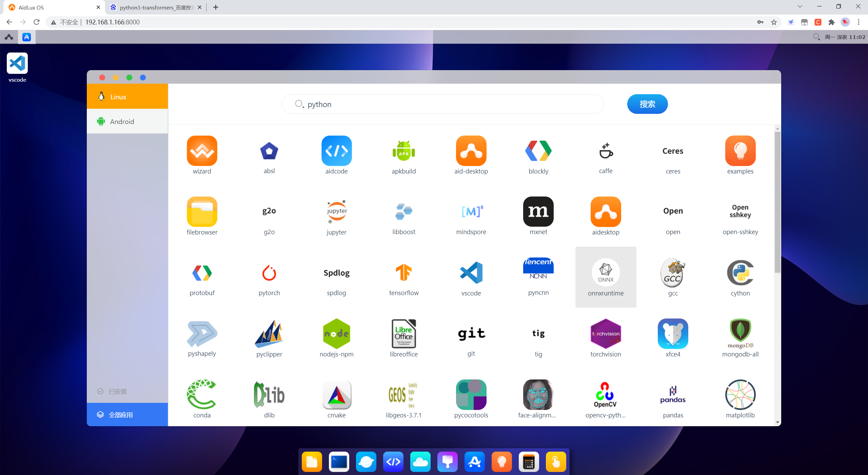Select the gcc package icon
The image size is (868, 475).
tap(673, 273)
